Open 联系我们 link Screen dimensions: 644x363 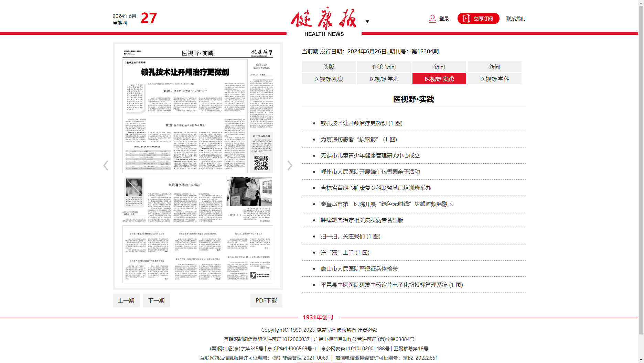[x=516, y=19]
